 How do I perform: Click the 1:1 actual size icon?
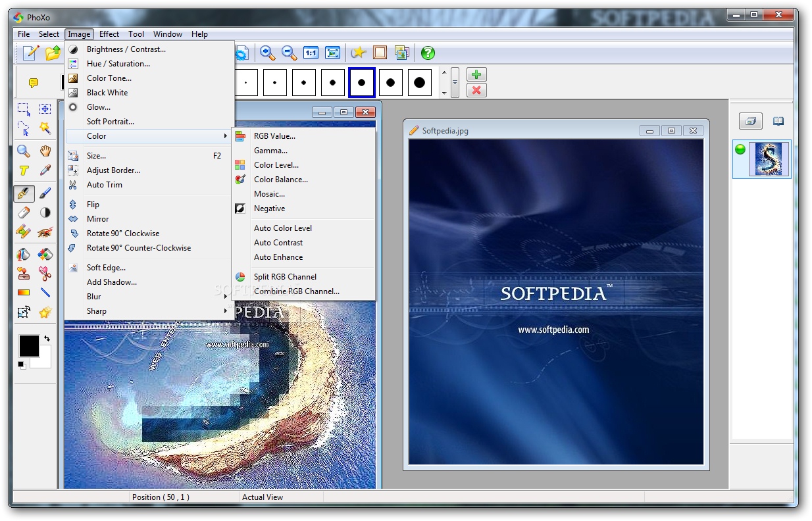(x=311, y=53)
